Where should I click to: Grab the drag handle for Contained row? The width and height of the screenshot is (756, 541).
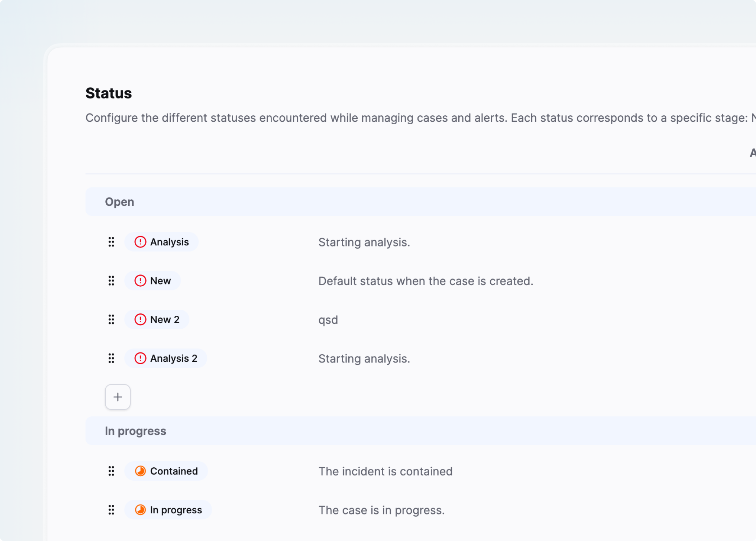111,471
